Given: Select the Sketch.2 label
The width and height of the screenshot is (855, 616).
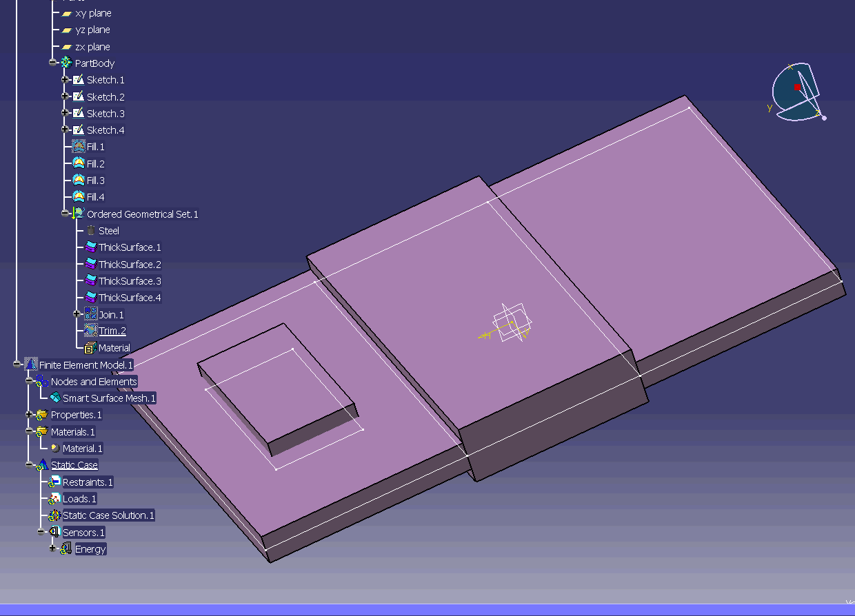Looking at the screenshot, I should click(x=105, y=97).
